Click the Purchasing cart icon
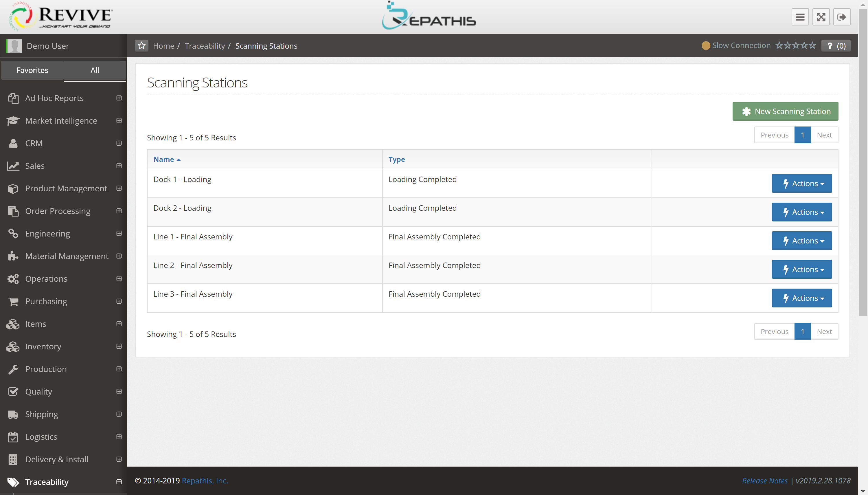This screenshot has height=495, width=868. coord(13,301)
